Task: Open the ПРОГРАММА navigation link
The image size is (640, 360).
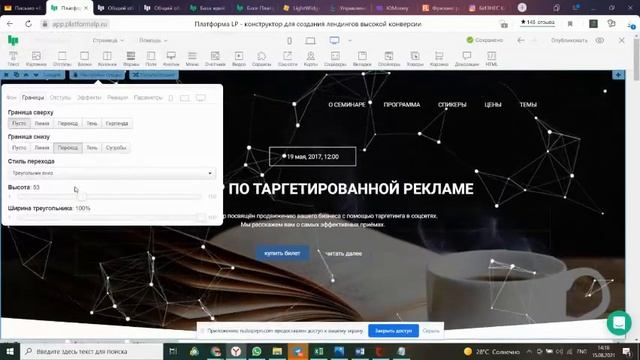Action: point(402,104)
